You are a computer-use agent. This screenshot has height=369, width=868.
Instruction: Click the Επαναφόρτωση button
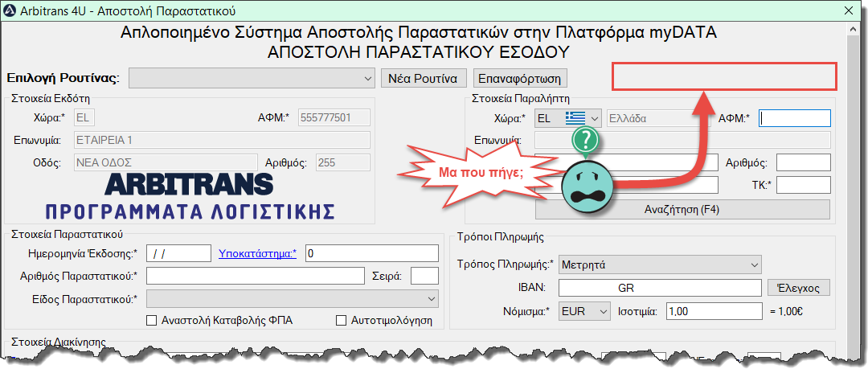coord(520,78)
